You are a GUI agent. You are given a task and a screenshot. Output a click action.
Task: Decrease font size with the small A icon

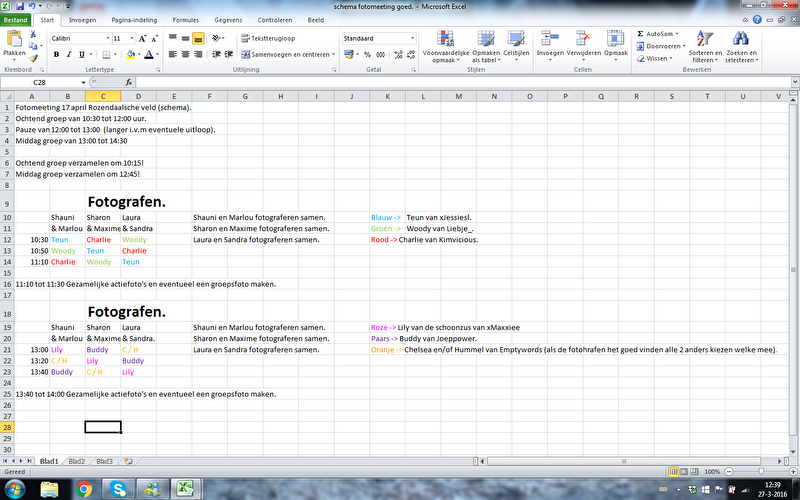pyautogui.click(x=155, y=38)
